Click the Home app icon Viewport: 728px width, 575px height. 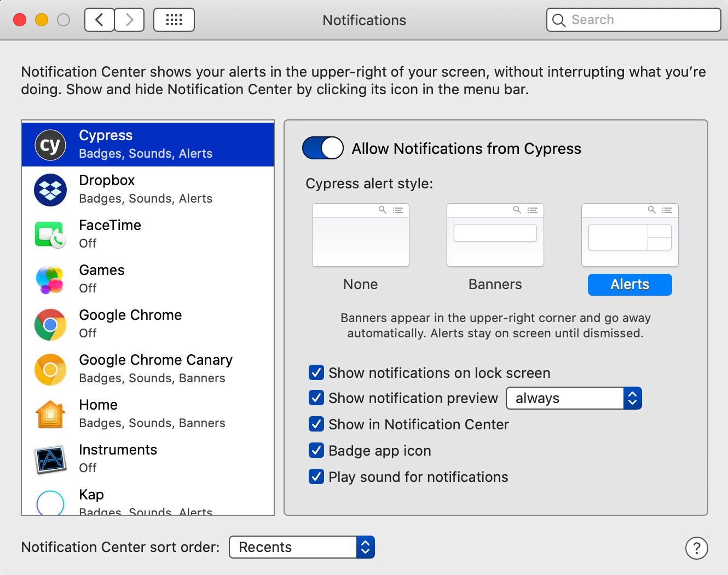(50, 415)
